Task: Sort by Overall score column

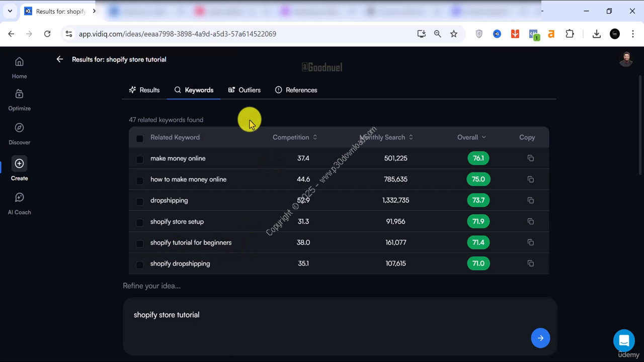Action: (x=471, y=137)
